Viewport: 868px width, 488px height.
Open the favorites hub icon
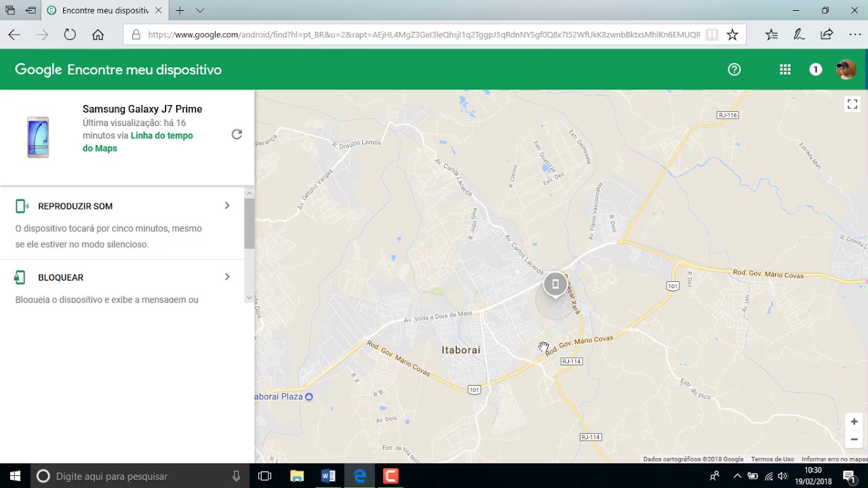pyautogui.click(x=772, y=35)
